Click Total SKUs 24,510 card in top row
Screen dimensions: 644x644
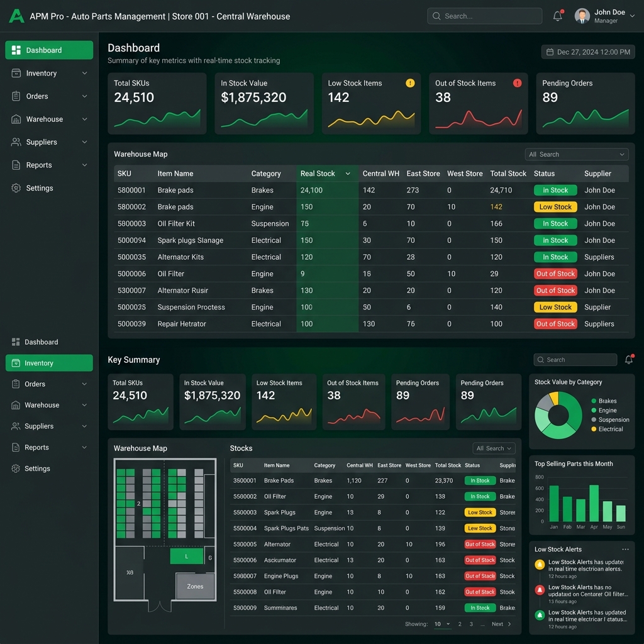coord(157,104)
